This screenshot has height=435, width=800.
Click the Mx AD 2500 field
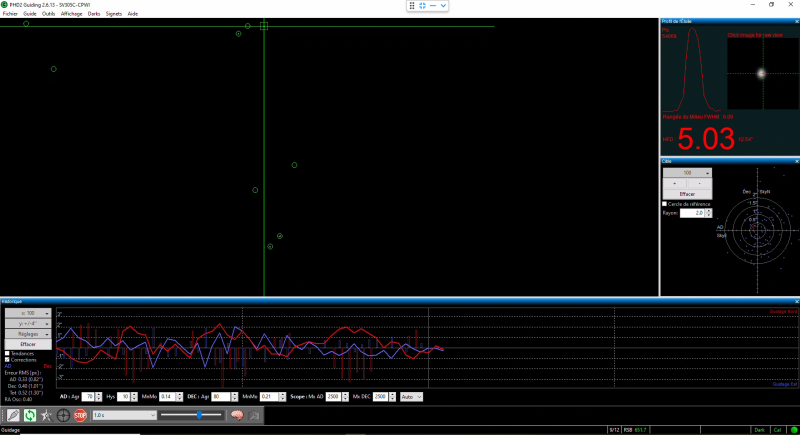(333, 397)
